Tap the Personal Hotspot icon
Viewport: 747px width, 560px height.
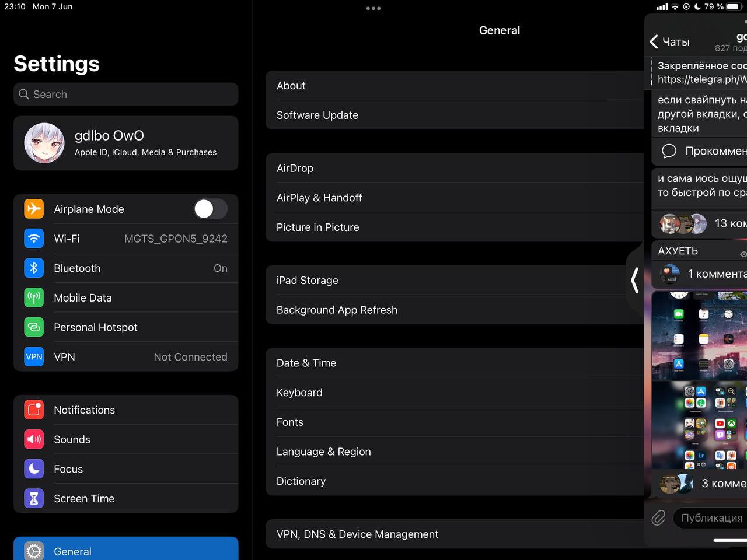(34, 327)
